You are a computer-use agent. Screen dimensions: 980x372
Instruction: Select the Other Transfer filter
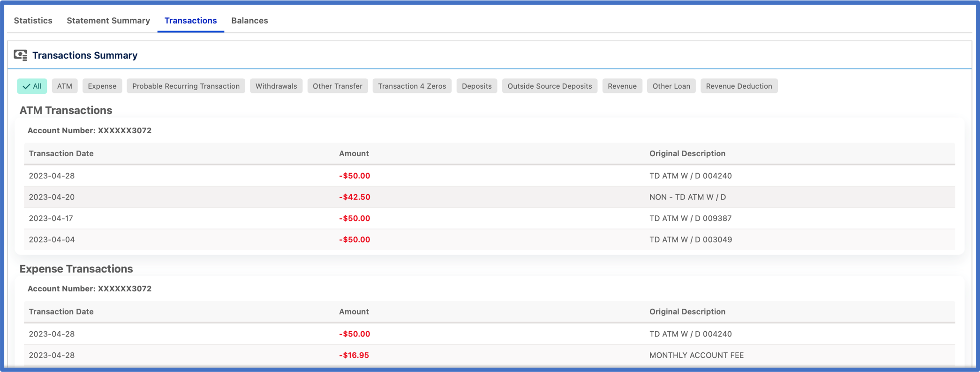tap(338, 86)
